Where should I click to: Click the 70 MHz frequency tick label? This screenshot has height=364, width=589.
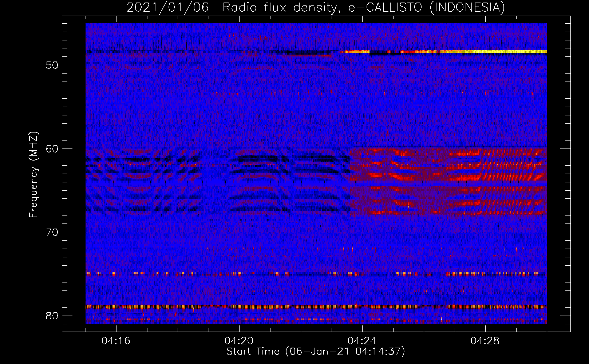click(x=52, y=232)
